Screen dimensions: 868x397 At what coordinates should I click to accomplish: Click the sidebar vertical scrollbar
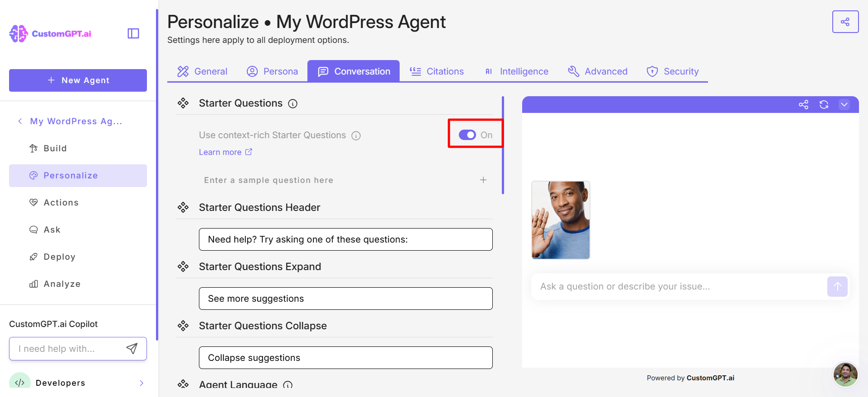pyautogui.click(x=157, y=175)
